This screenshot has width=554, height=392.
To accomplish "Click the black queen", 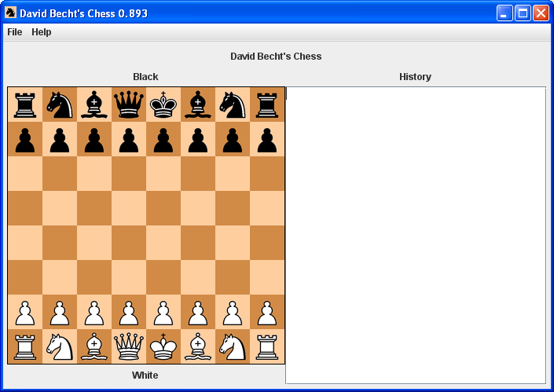I will [x=129, y=104].
